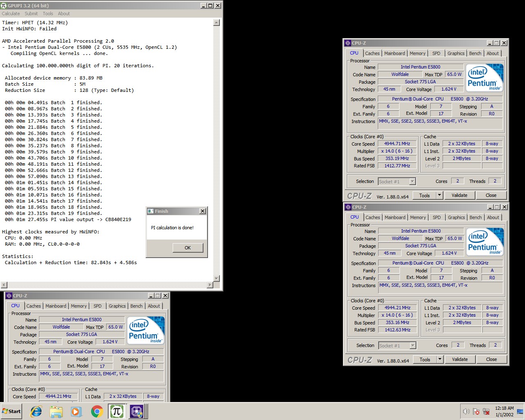Click the GPUPI title bar pi icon
Screen dimensions: 525x420
tap(4, 5)
